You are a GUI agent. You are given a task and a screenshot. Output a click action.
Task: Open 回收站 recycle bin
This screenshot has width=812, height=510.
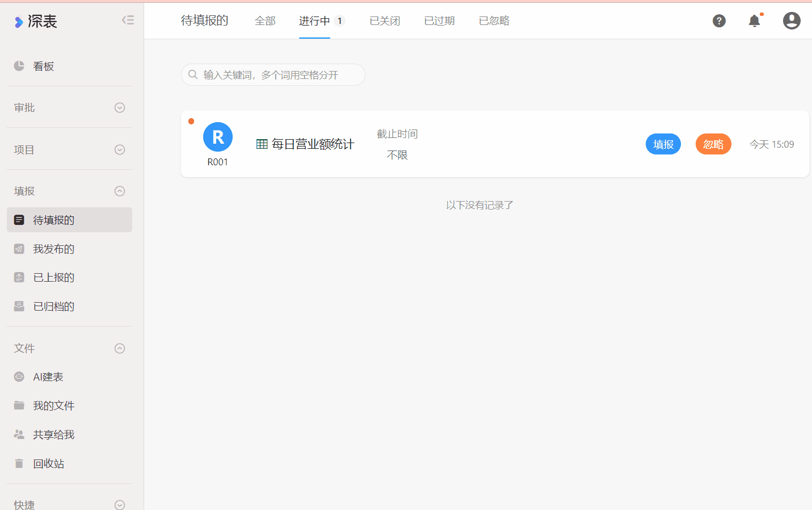pos(48,464)
